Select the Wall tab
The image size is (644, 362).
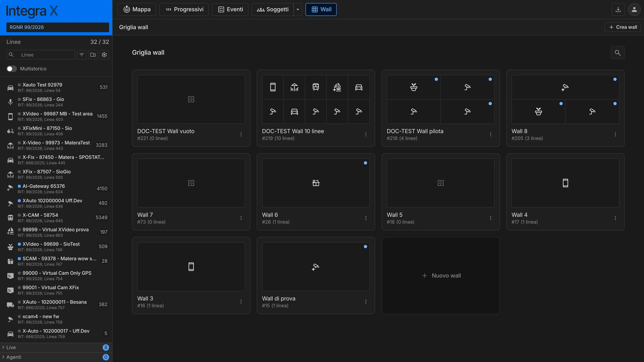321,9
